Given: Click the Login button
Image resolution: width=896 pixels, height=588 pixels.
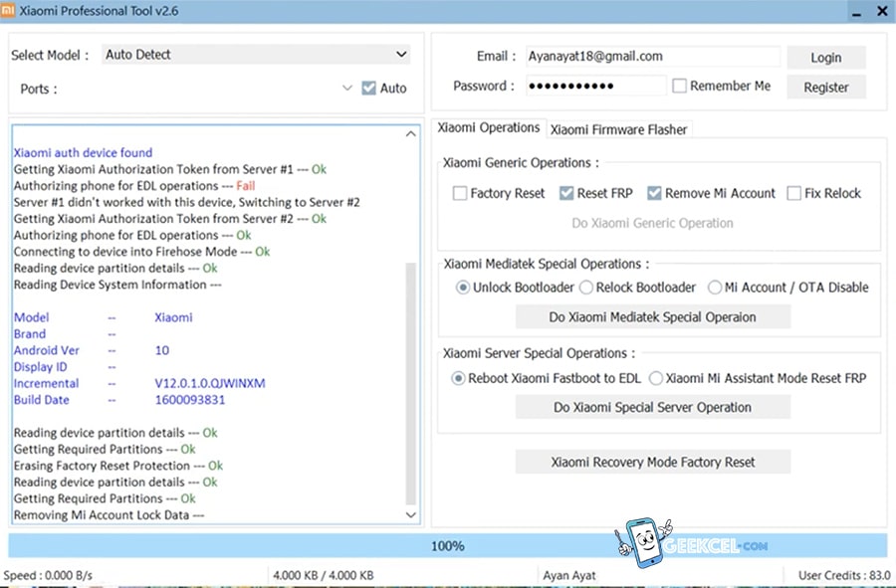Looking at the screenshot, I should (825, 58).
